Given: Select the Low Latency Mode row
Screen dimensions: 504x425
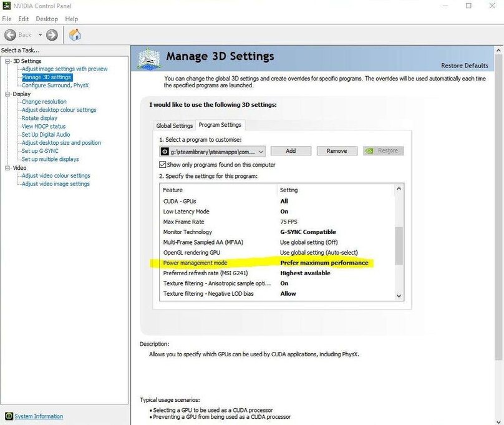Looking at the screenshot, I should tap(278, 212).
